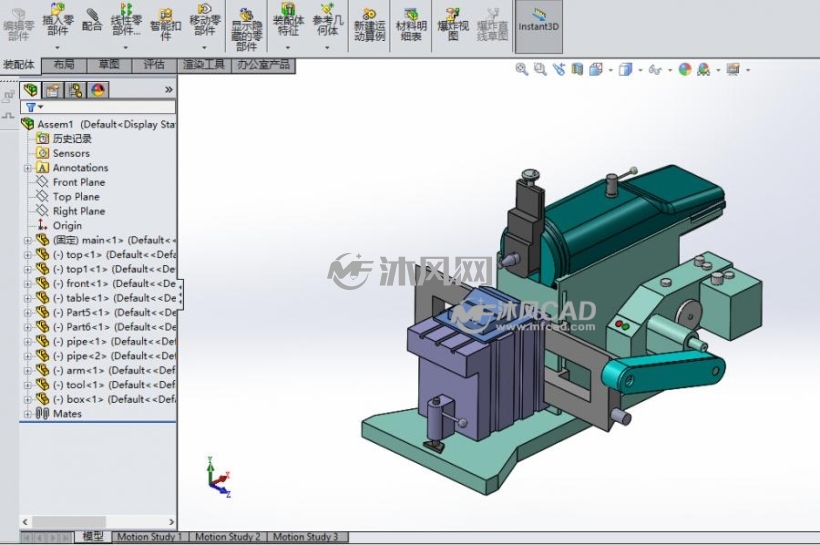
Task: Open Assembly Features dropdown arrow
Action: pyautogui.click(x=288, y=48)
